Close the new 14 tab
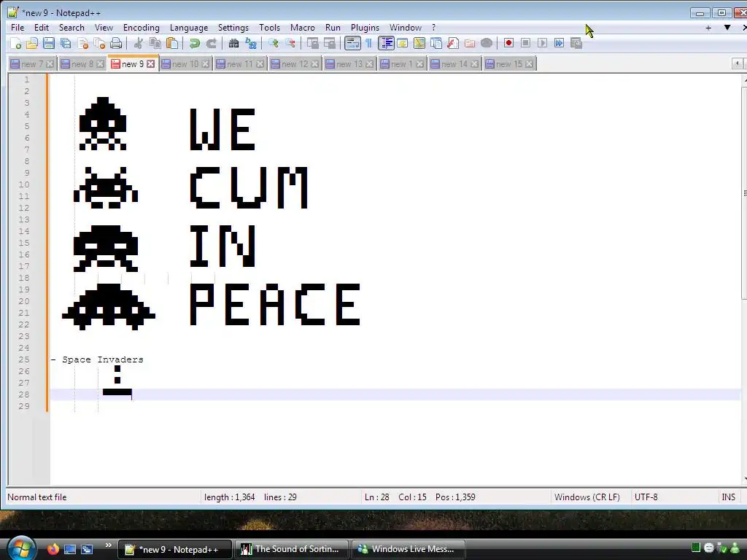Viewport: 747px width, 560px height. [x=474, y=64]
